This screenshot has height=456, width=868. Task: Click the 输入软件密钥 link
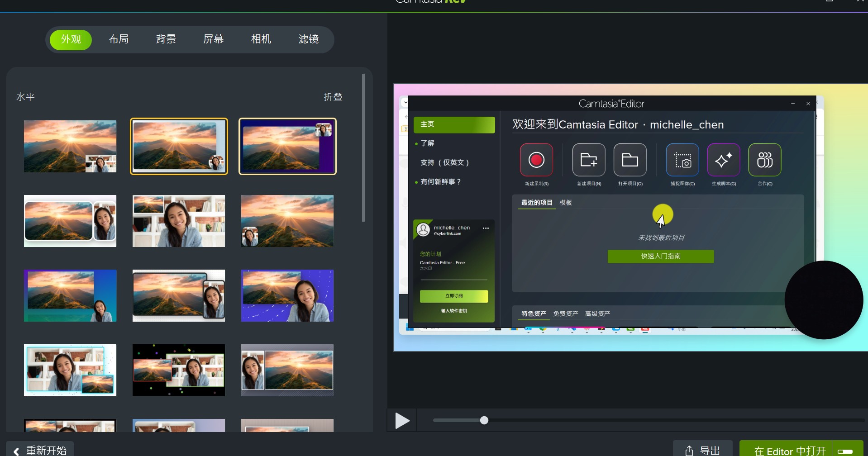[x=454, y=311]
